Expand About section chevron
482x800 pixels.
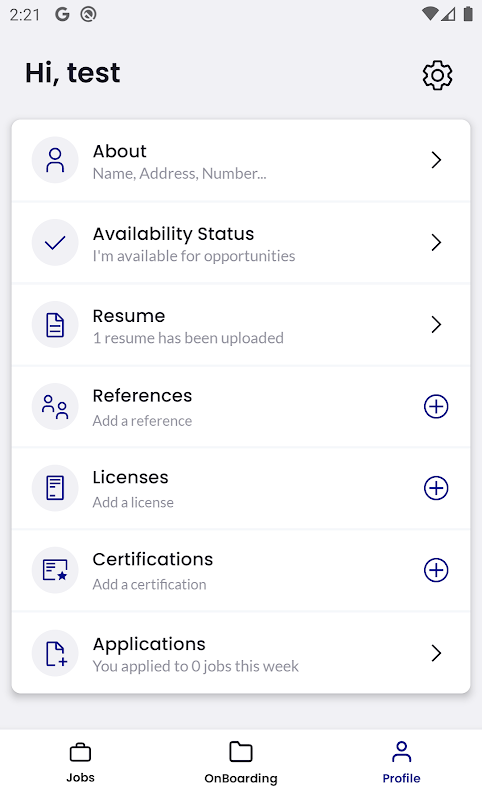436,160
